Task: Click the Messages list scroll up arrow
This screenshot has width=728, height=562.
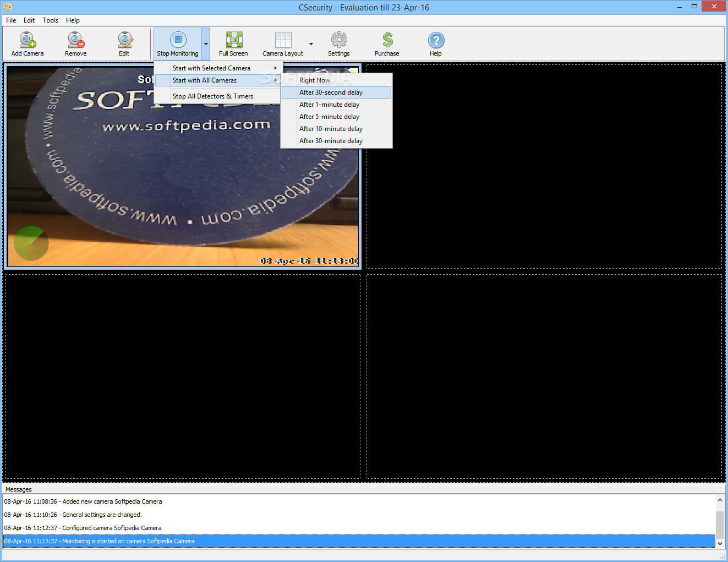Action: click(x=720, y=500)
